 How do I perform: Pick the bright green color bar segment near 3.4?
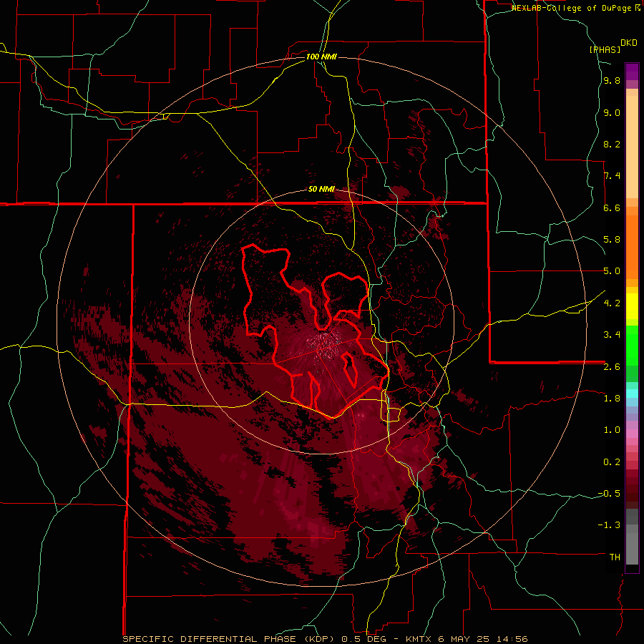[x=632, y=346]
